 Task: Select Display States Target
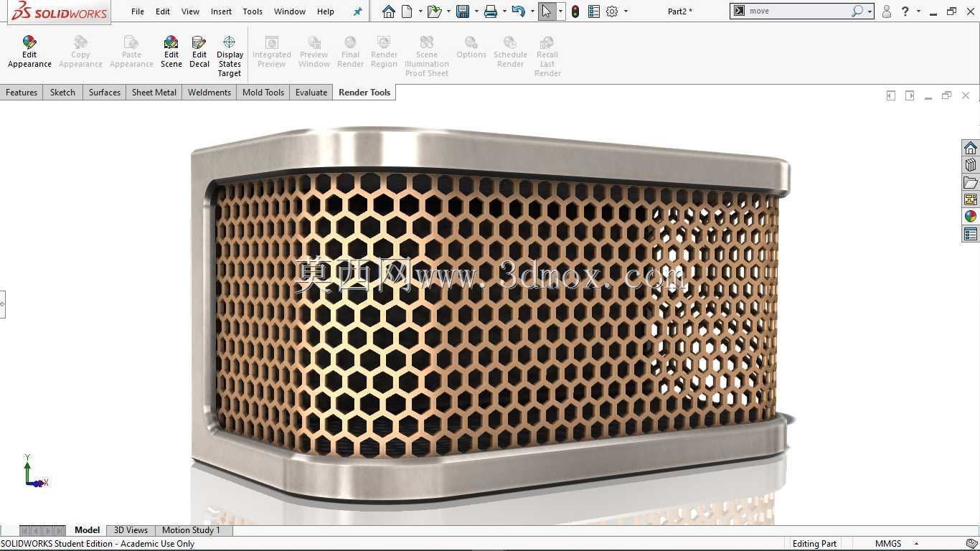point(230,57)
